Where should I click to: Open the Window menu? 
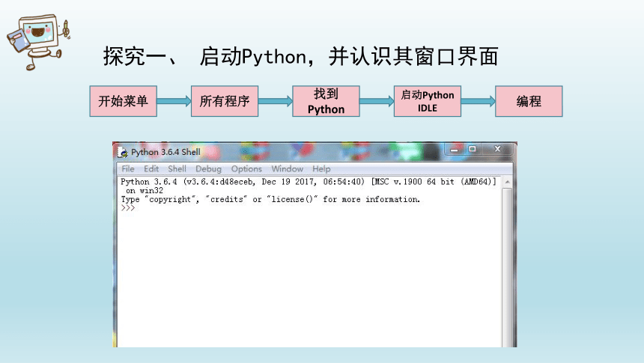287,168
